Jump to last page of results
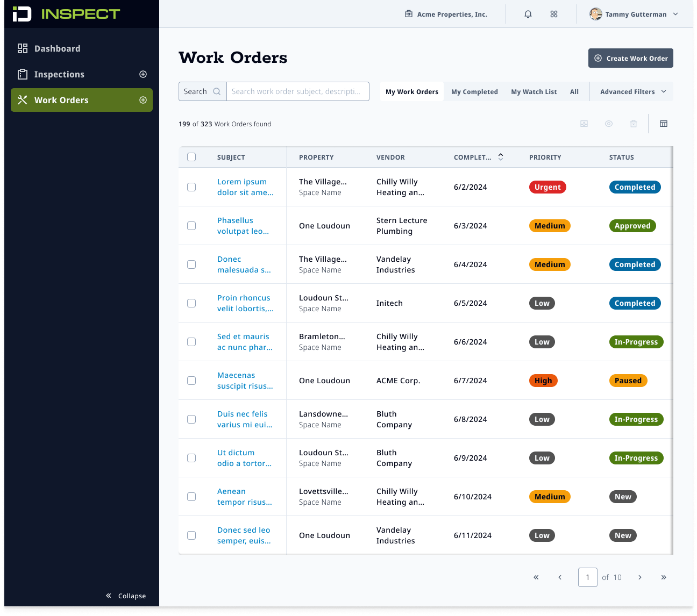This screenshot has width=697, height=616. point(664,577)
